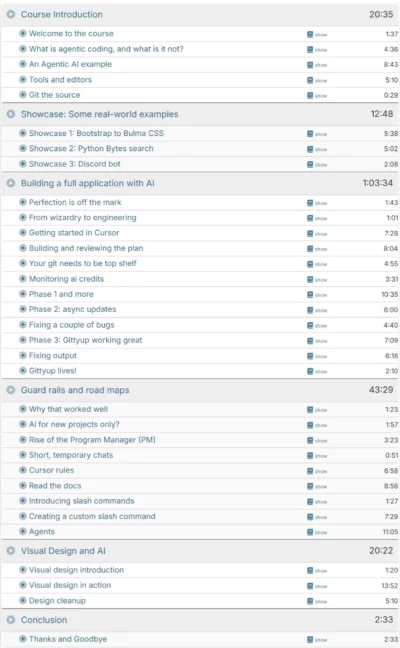The width and height of the screenshot is (400, 648).
Task: Open the Showcase 1: Bootstrap to Bulma CSS lecture
Action: 96,133
